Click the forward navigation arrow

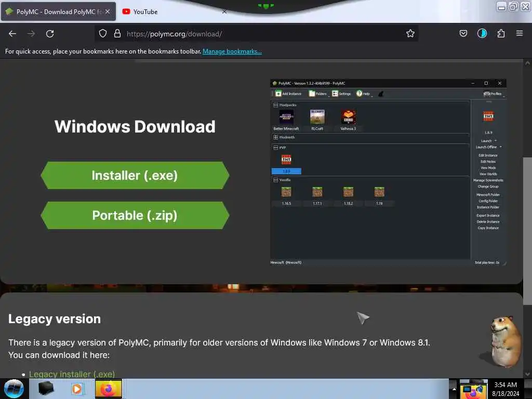[31, 34]
